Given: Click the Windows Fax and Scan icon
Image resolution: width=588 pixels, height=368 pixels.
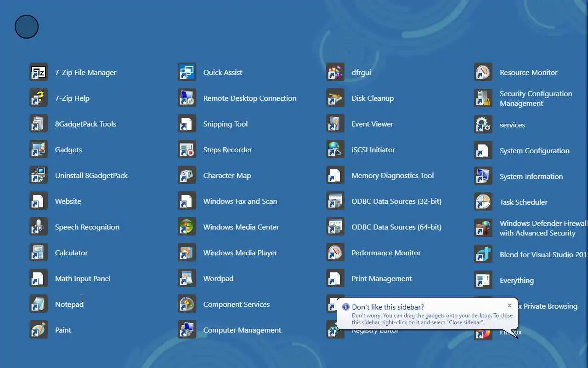Looking at the screenshot, I should 187,201.
